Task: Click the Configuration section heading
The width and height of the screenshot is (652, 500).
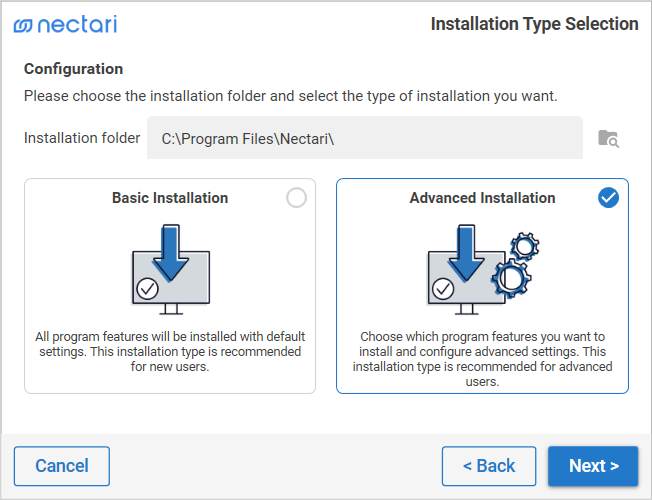Action: point(74,69)
